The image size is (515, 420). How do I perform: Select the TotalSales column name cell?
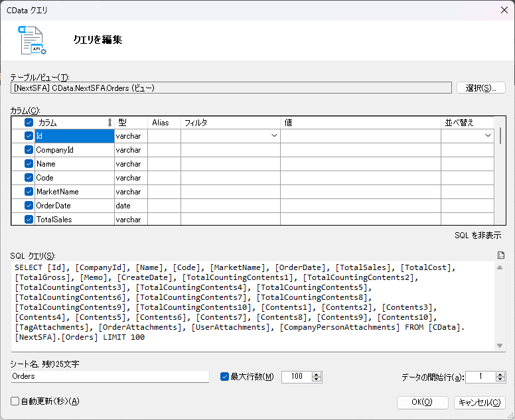coord(74,220)
